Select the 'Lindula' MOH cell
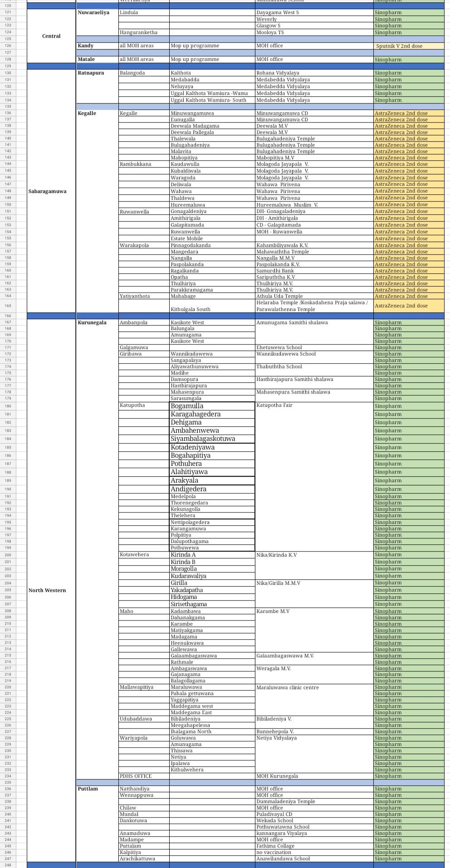Screen dimensions: 450x868 coord(144,13)
